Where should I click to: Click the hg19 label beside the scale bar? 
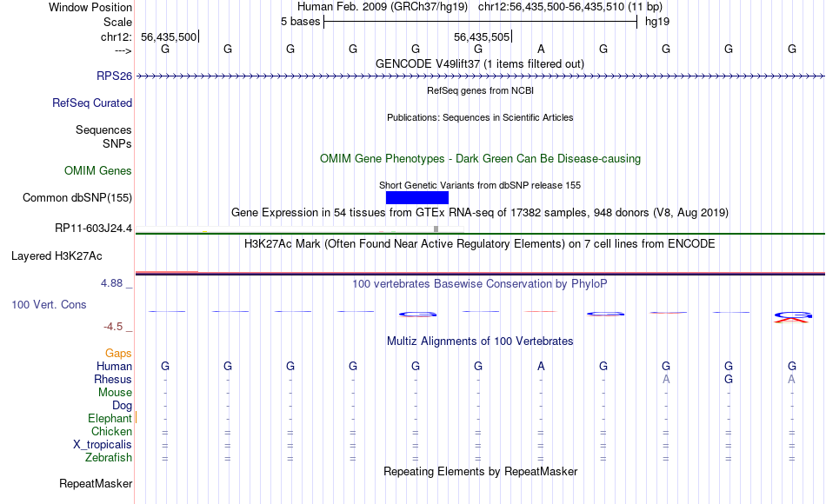(x=657, y=22)
